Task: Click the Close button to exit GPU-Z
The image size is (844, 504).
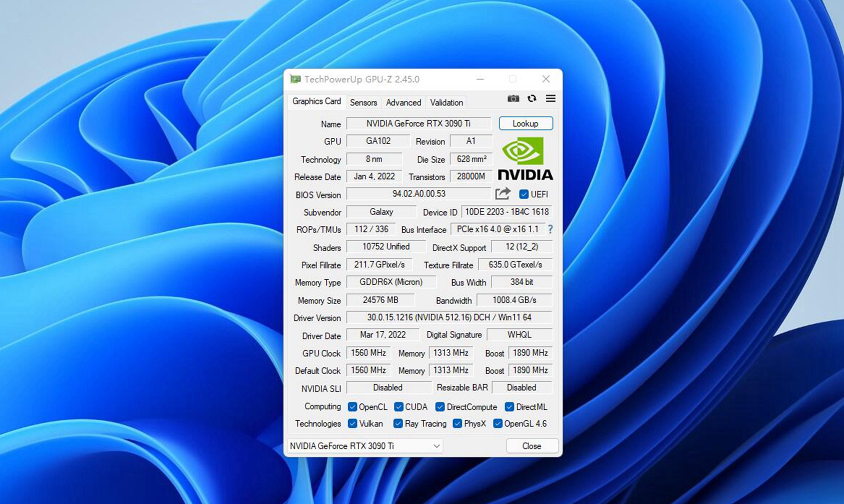Action: pyautogui.click(x=530, y=445)
